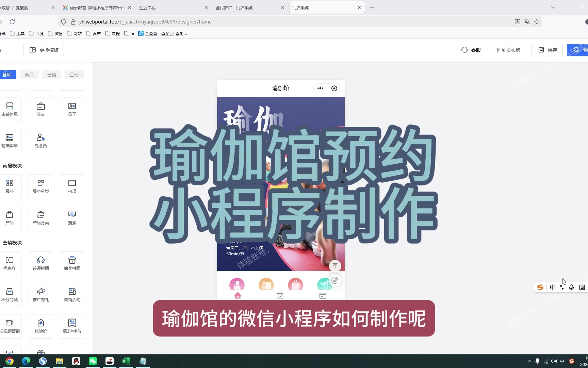Viewport: 588px width, 368px height.
Task: Add the 第2件半价 half-price component
Action: tap(72, 326)
